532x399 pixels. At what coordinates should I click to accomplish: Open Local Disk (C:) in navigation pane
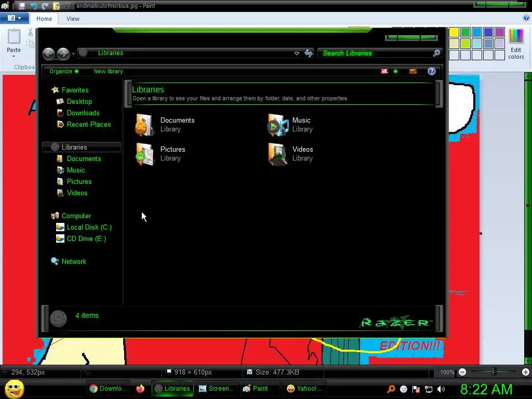tap(89, 228)
